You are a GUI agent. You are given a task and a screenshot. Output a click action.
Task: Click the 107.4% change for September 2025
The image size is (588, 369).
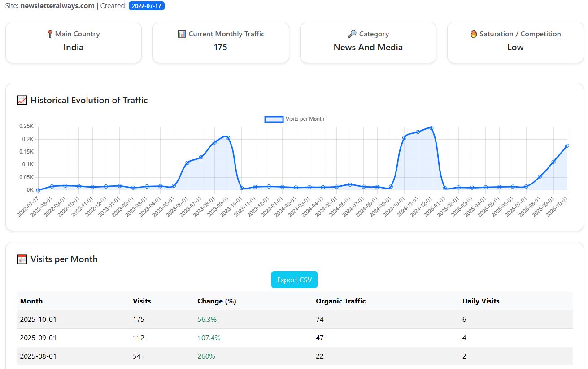tap(209, 338)
